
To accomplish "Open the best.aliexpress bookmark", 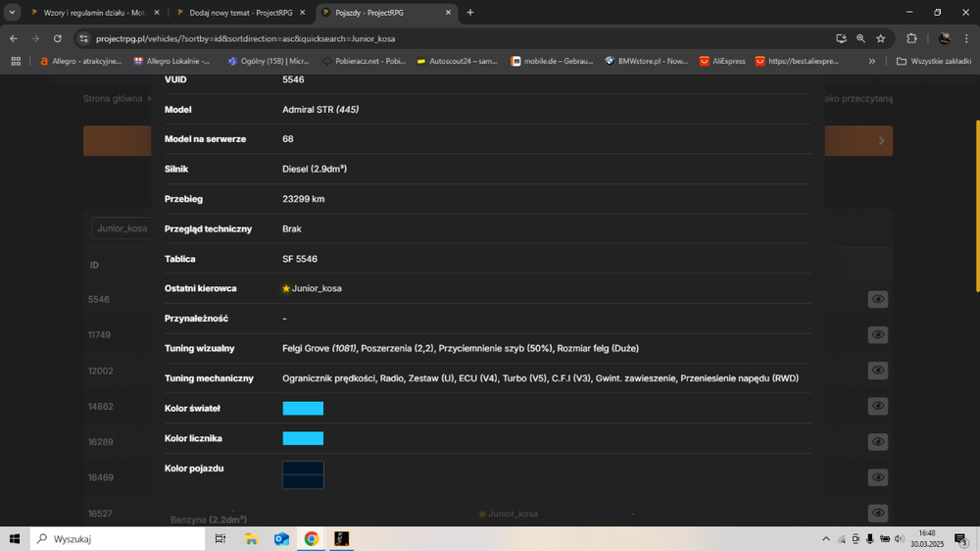I will (798, 62).
